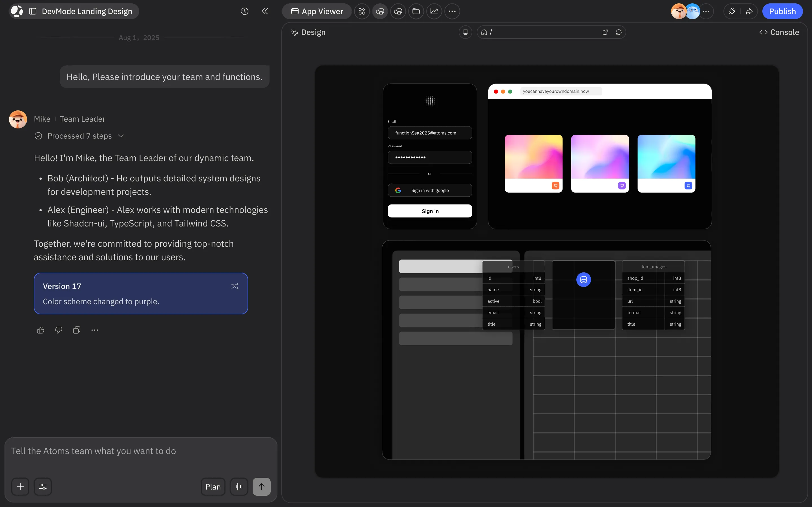Click the home icon in the address bar
Image resolution: width=812 pixels, height=507 pixels.
484,32
